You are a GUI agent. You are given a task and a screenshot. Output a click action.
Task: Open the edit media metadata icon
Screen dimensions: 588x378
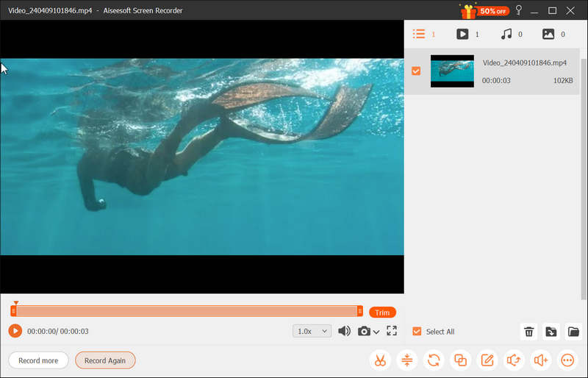tap(487, 360)
